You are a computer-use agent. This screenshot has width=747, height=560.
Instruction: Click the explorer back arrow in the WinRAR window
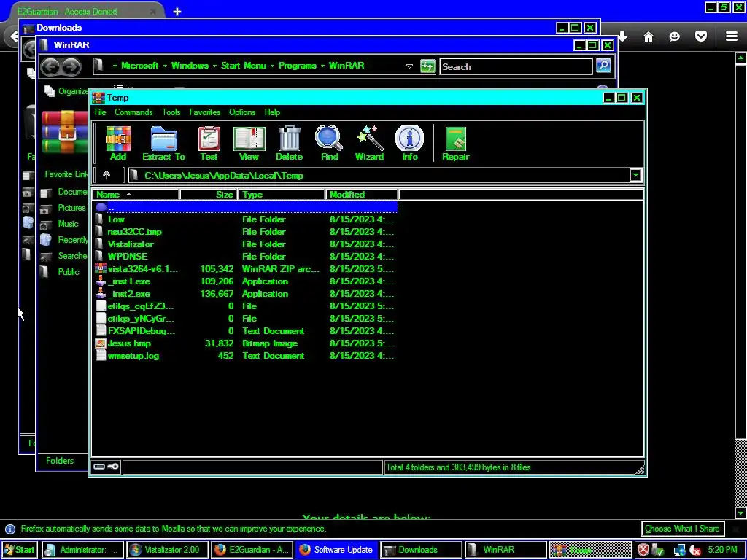[50, 66]
